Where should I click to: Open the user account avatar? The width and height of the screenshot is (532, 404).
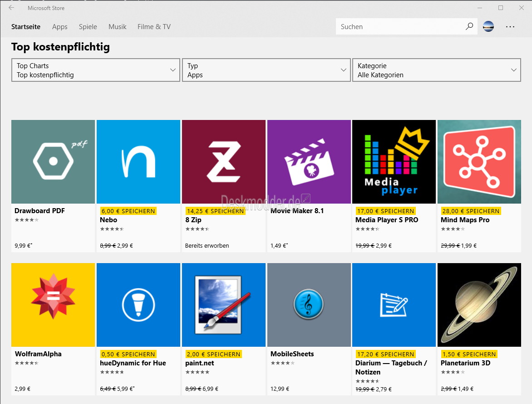(488, 26)
